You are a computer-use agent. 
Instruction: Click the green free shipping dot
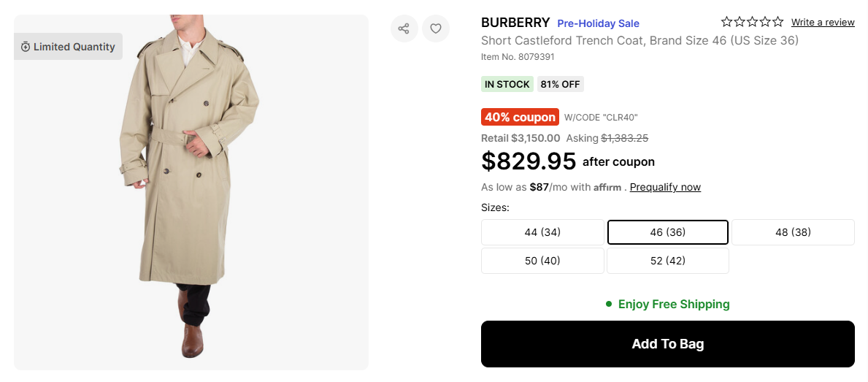click(x=609, y=304)
